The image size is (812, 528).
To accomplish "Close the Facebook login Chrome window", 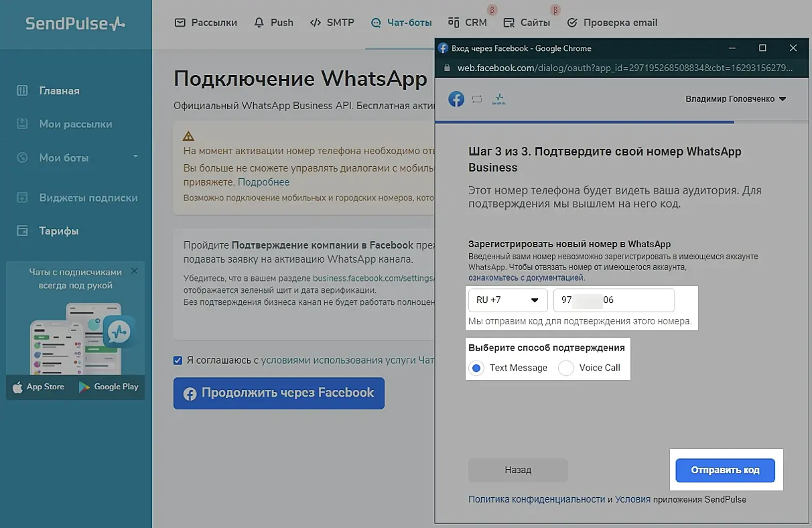I will pos(793,48).
